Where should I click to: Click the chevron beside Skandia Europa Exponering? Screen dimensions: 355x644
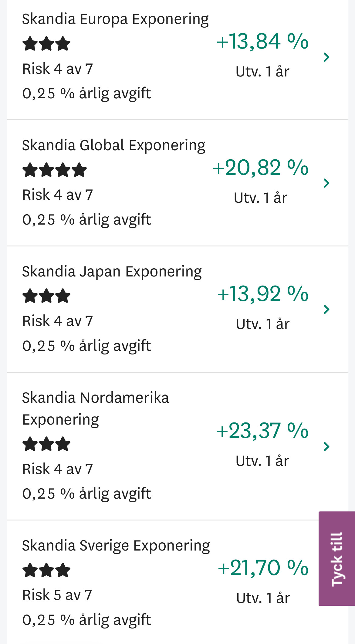pos(326,57)
